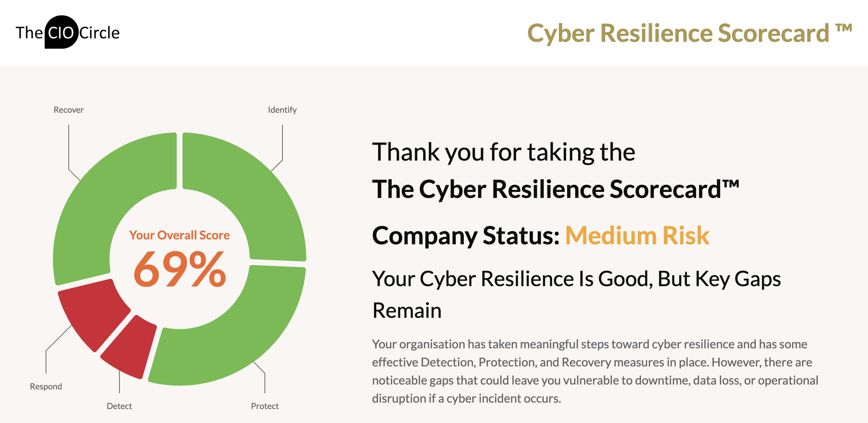This screenshot has height=423, width=868.
Task: Click the 'Thank you for taking the' line
Action: [x=504, y=152]
